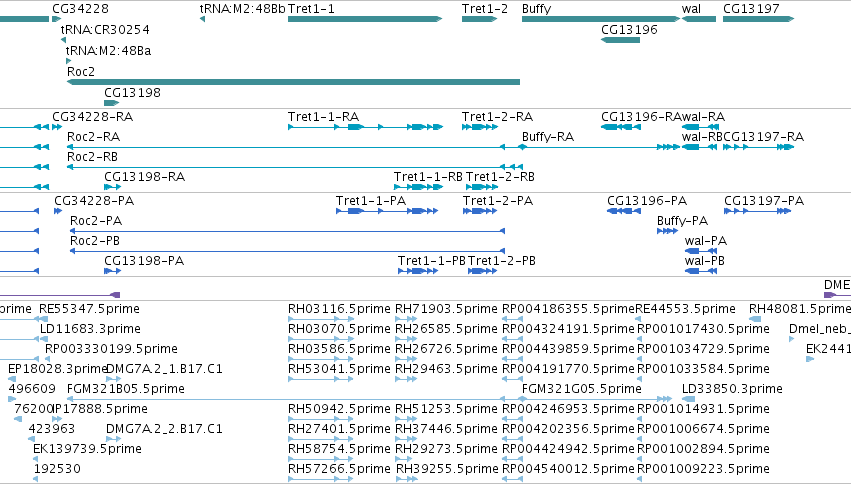This screenshot has width=851, height=484.
Task: Select the CG13197 gene label
Action: 751,9
